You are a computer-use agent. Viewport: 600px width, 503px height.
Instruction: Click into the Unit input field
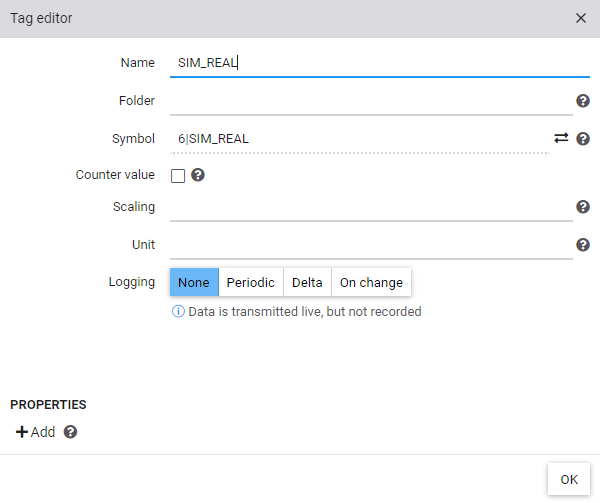click(x=371, y=245)
